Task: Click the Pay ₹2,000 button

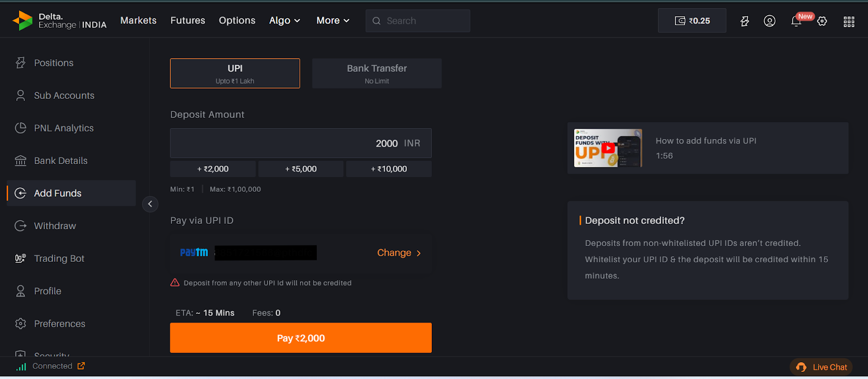Action: pos(301,338)
